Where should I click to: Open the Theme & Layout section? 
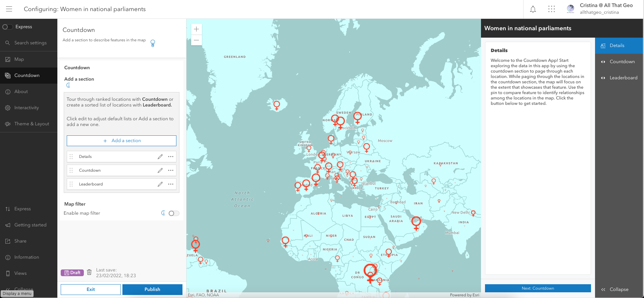[x=29, y=124]
